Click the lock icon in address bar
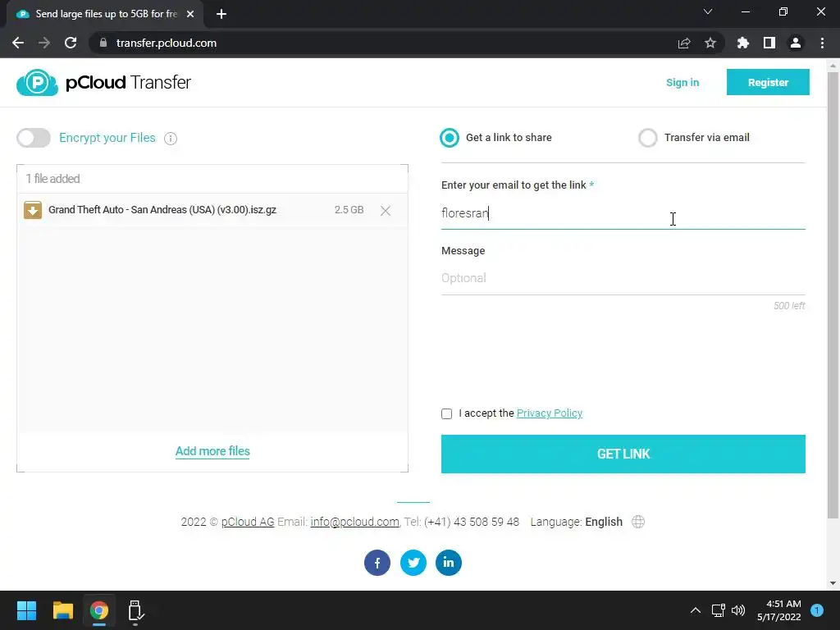The image size is (840, 630). pos(103,43)
